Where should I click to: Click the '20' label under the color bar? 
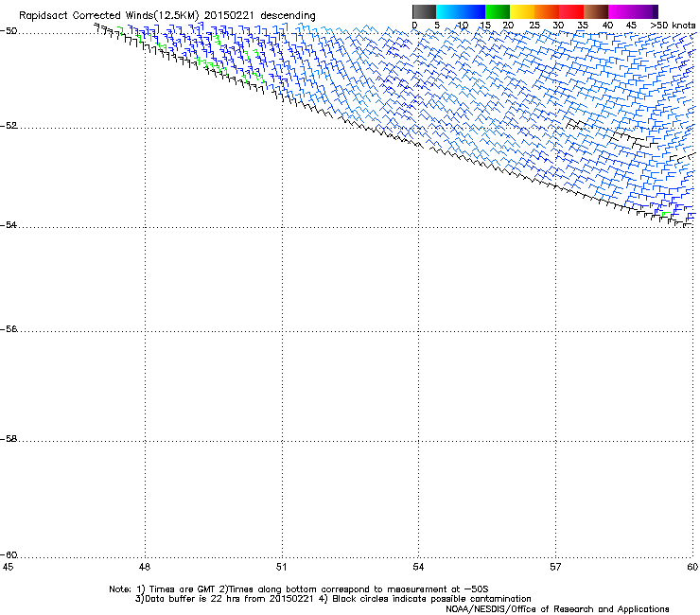pyautogui.click(x=508, y=26)
